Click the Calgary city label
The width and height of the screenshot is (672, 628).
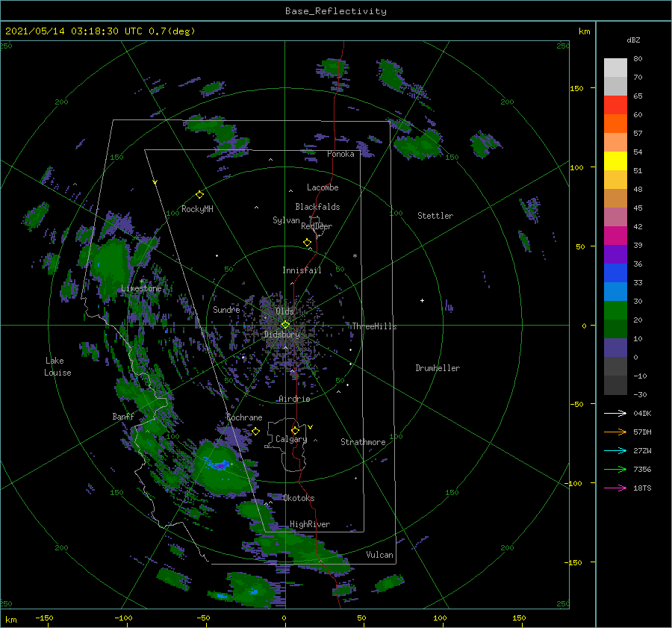tap(291, 439)
